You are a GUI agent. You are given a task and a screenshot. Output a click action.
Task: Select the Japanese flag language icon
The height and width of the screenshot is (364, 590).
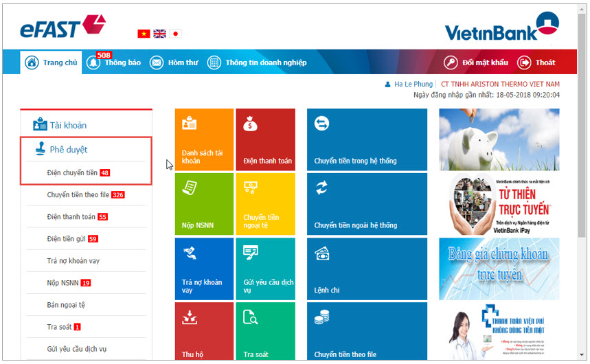click(x=175, y=34)
